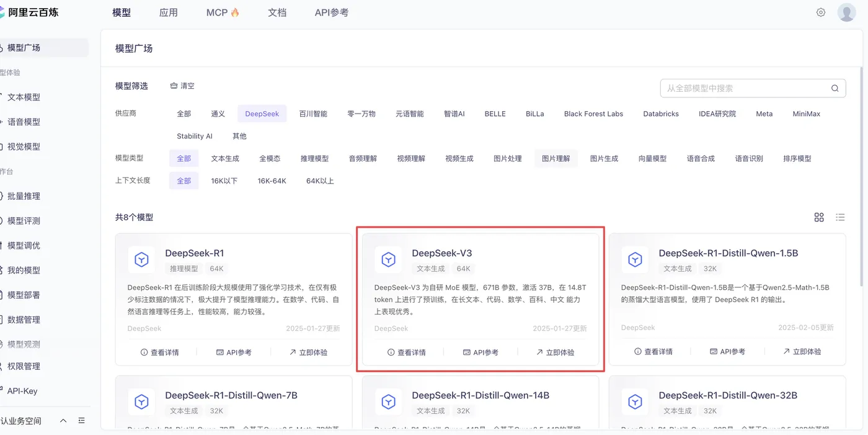Filter supplier by Stability AI
The width and height of the screenshot is (868, 435).
(195, 136)
